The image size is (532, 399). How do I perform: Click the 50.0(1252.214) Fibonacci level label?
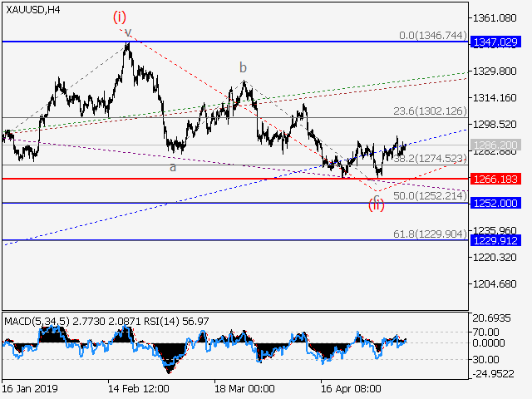click(427, 195)
